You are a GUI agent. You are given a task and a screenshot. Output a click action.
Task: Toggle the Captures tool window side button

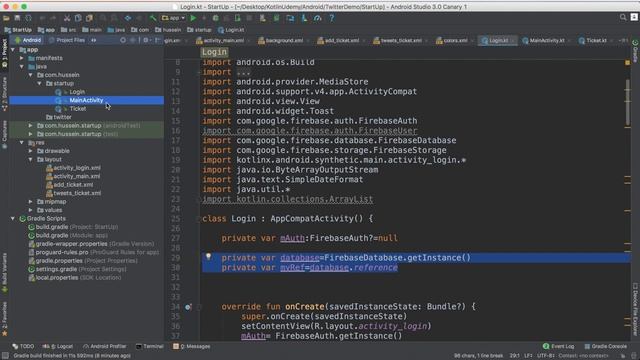tap(4, 135)
